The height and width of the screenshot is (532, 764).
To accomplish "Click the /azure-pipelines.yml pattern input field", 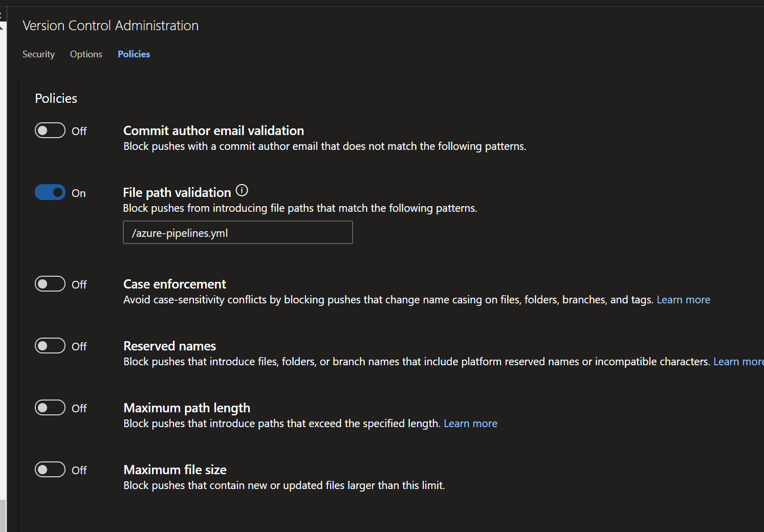I will (238, 232).
